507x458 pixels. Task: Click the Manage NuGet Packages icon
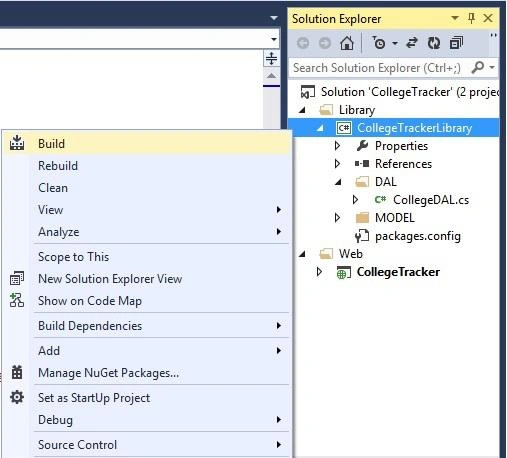(x=17, y=372)
